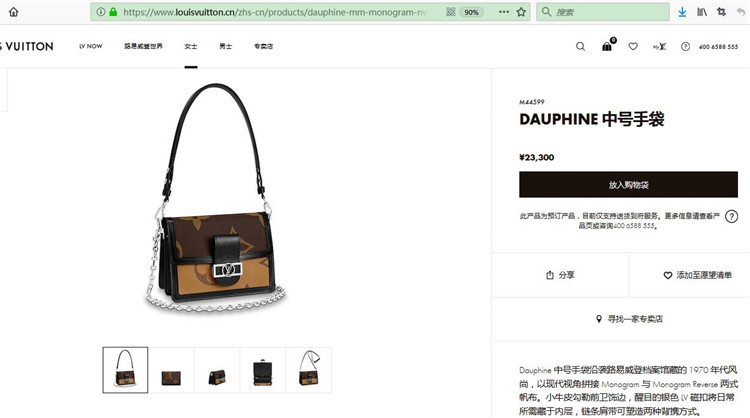Click the browser home icon
The height and width of the screenshot is (418, 750).
click(14, 12)
